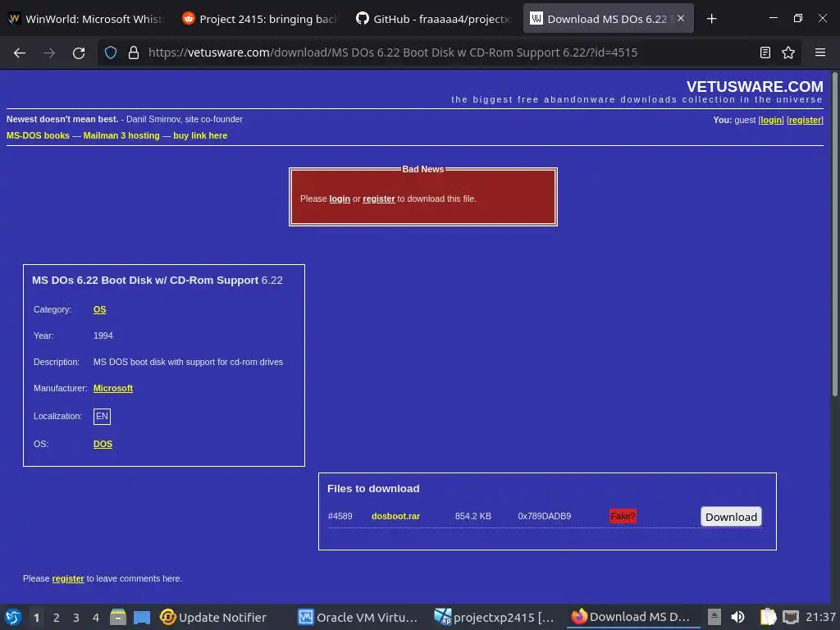
Task: Open the Mailman 3 hosting link
Action: point(121,135)
